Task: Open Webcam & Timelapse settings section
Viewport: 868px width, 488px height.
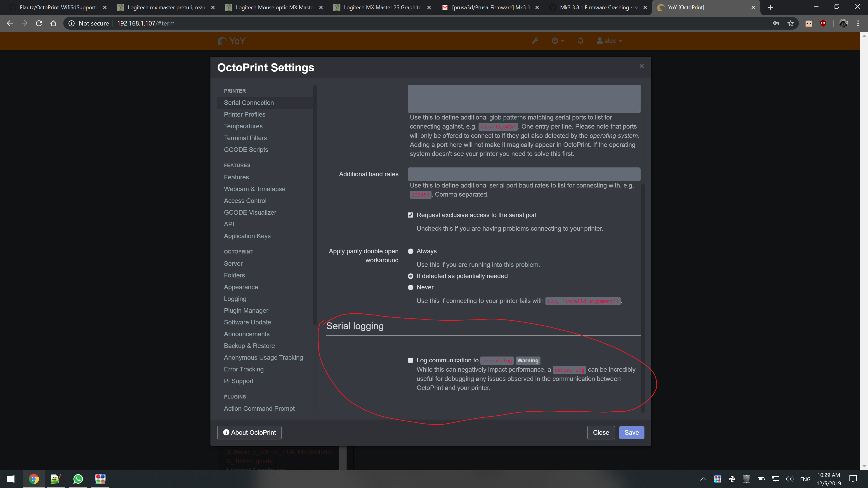Action: point(265,189)
